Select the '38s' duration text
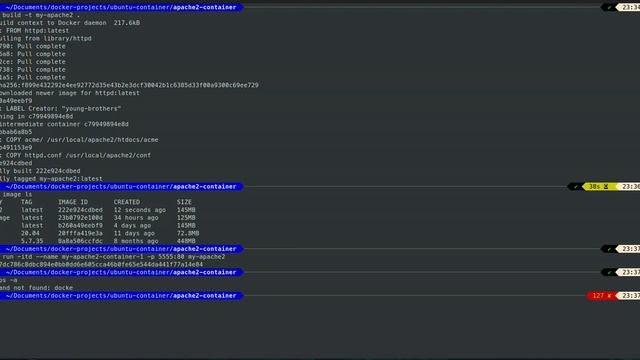The height and width of the screenshot is (360, 640). tap(594, 187)
